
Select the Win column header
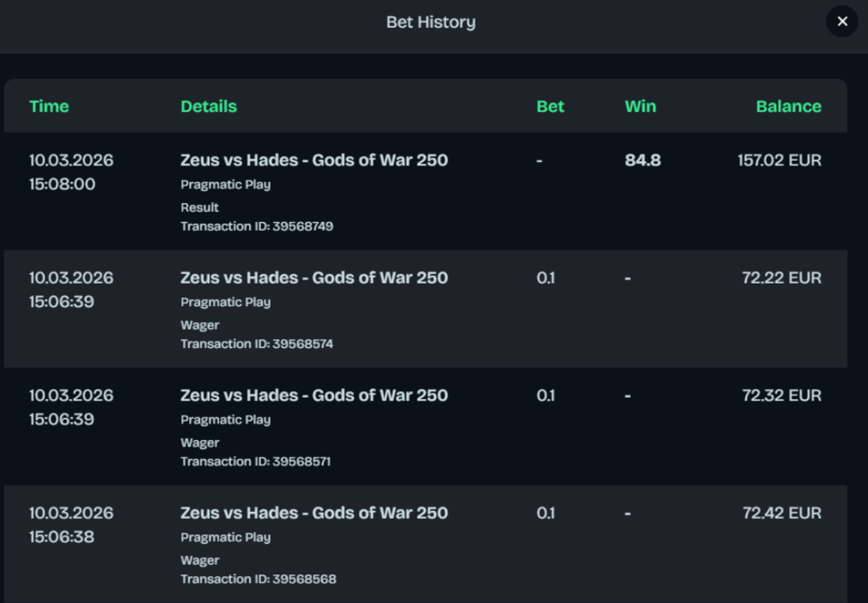pyautogui.click(x=641, y=107)
